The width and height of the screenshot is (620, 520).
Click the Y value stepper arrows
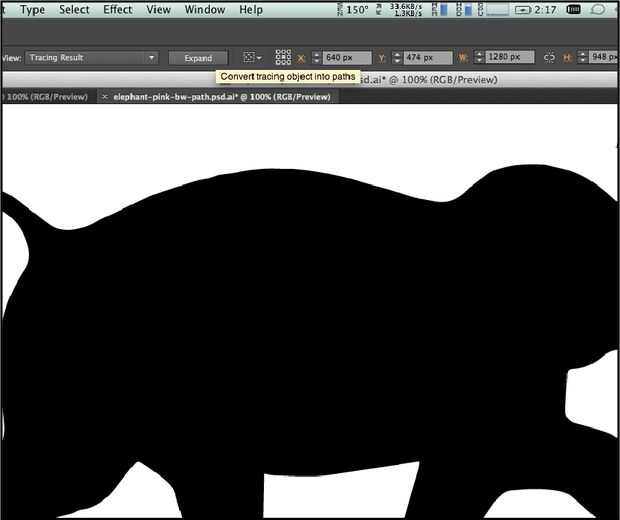[x=397, y=58]
